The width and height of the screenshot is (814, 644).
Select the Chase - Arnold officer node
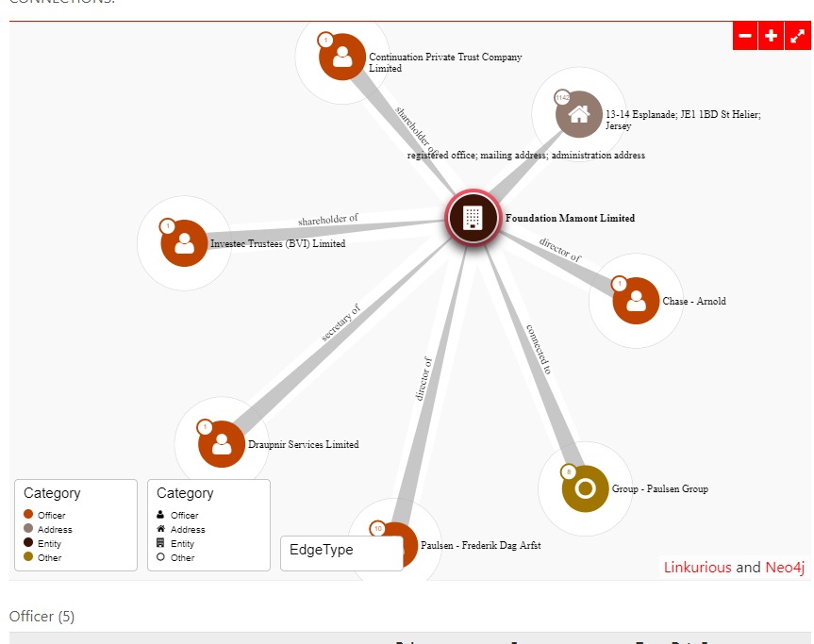(636, 301)
